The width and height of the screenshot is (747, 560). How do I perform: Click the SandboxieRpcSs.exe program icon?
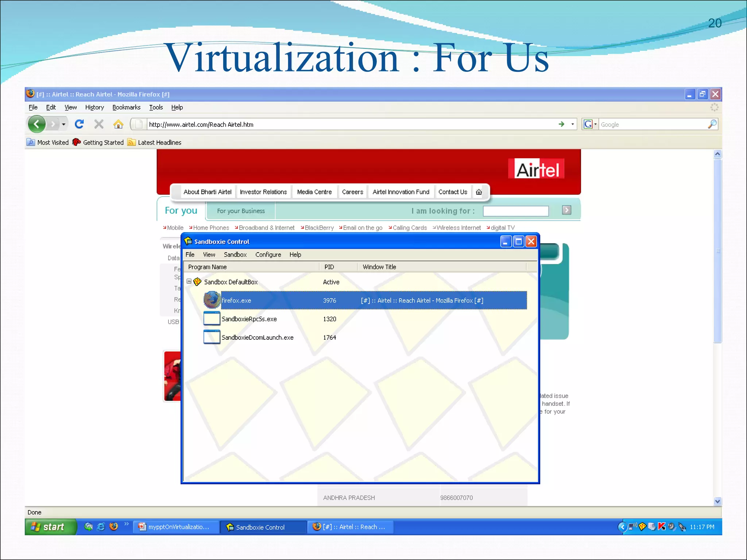212,319
